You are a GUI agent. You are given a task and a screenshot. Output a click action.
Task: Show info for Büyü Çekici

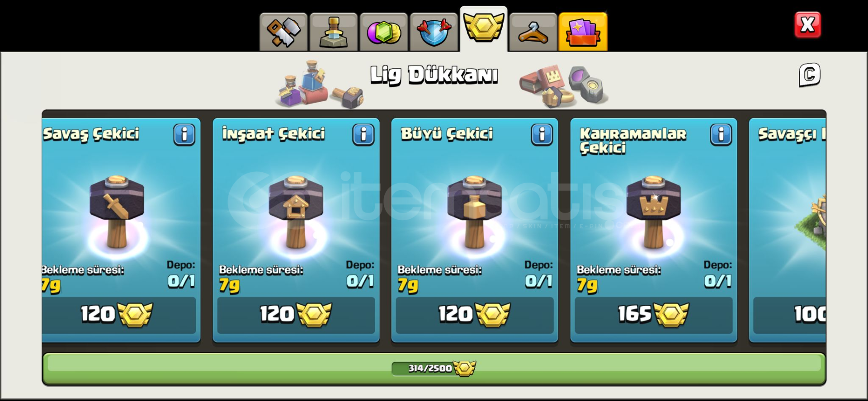pyautogui.click(x=542, y=135)
